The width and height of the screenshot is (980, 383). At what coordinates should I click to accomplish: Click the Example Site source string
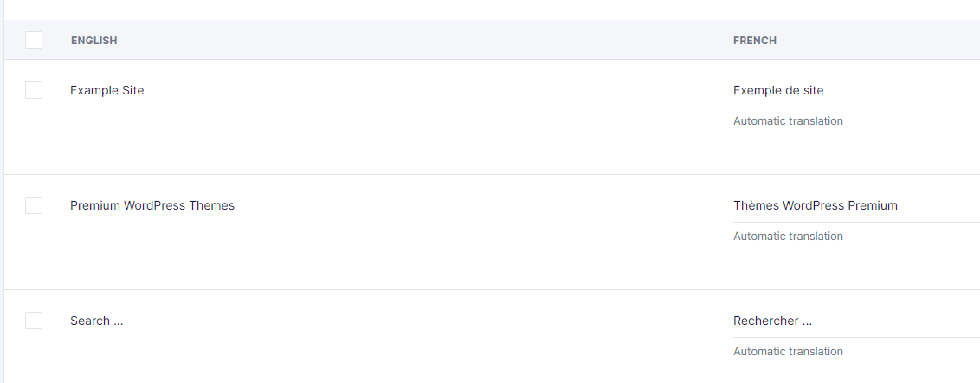pos(106,90)
